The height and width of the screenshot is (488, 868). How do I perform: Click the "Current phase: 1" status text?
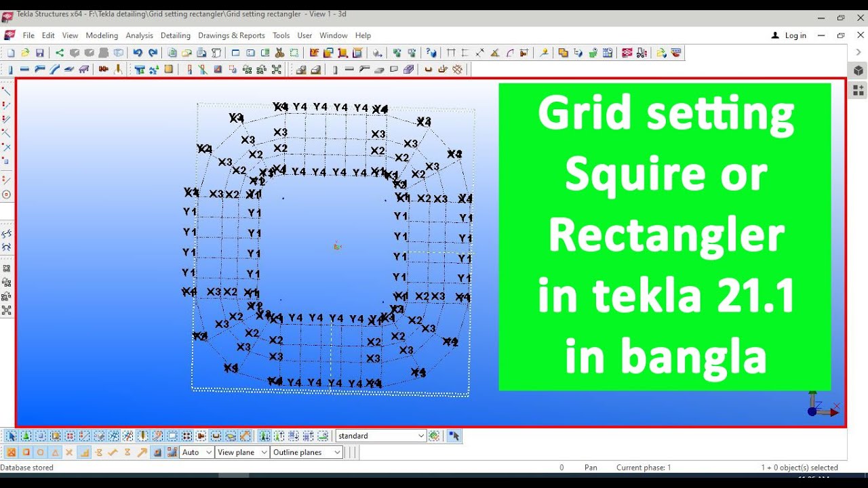(x=644, y=468)
